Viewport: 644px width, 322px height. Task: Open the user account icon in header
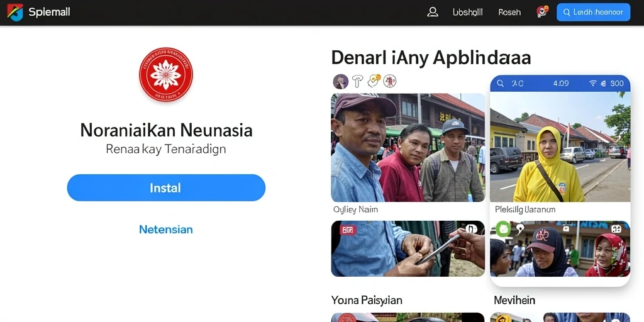pos(433,12)
